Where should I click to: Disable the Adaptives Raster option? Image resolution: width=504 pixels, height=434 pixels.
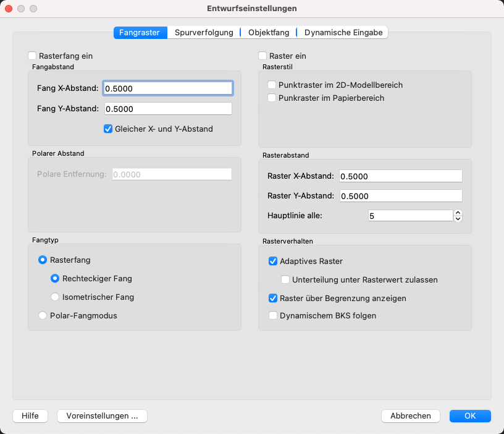(273, 261)
